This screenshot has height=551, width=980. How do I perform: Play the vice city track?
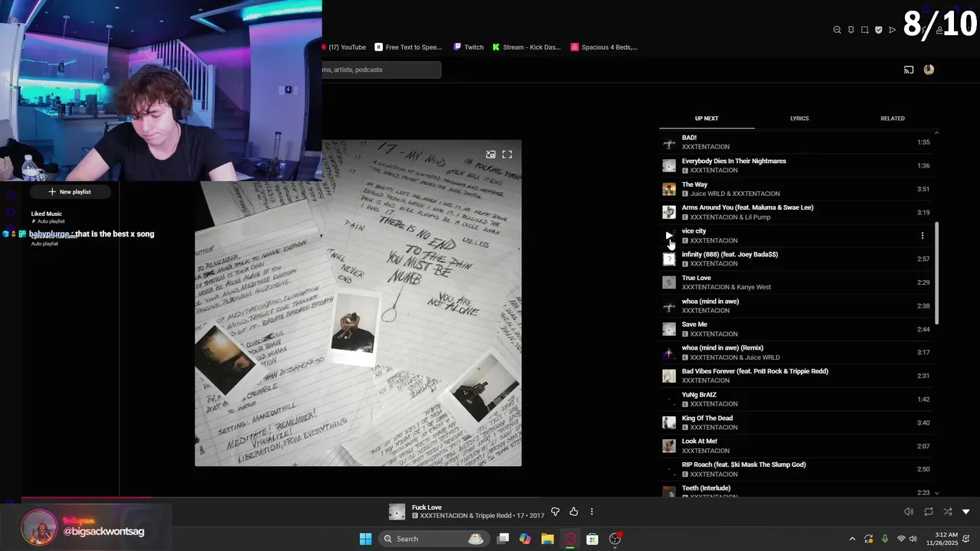click(x=669, y=236)
